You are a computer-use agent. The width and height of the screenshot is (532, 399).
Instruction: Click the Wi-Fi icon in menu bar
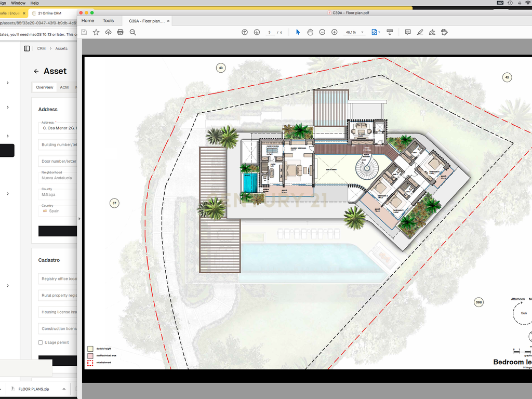(528, 3)
